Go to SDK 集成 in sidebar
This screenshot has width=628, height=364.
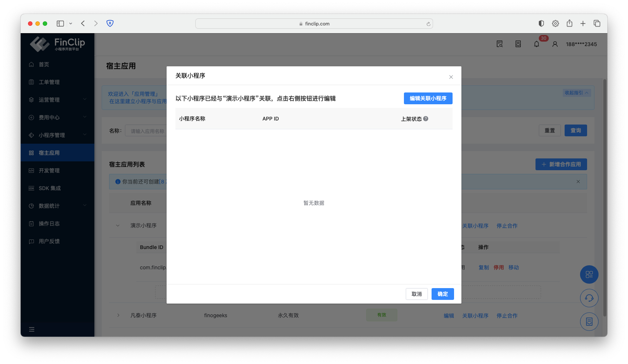(50, 188)
